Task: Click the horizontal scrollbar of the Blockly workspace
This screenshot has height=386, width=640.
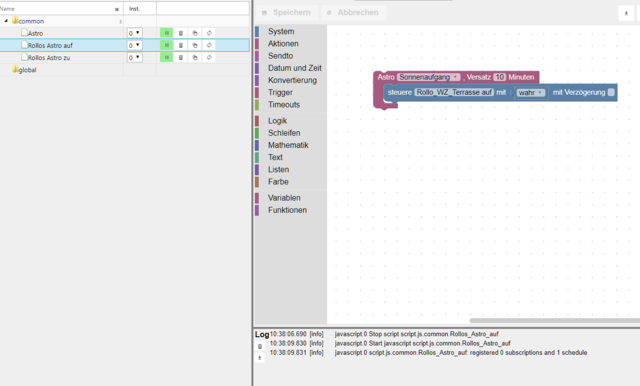Action: (x=554, y=321)
